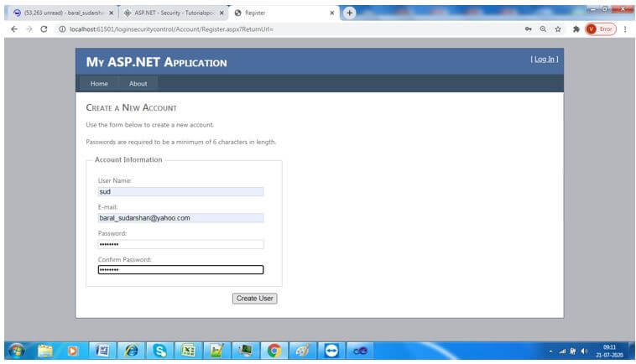
Task: Open the Windows Start menu
Action: (17, 351)
